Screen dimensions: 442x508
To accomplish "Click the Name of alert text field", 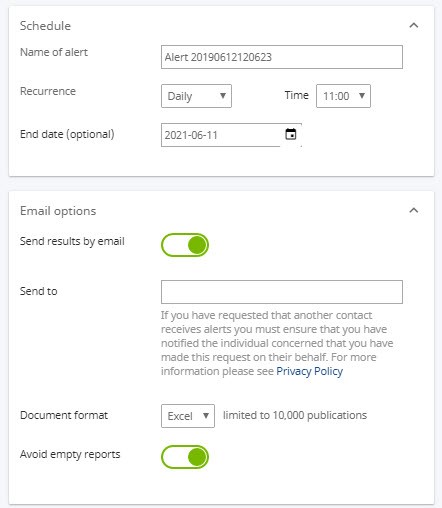I will 282,57.
